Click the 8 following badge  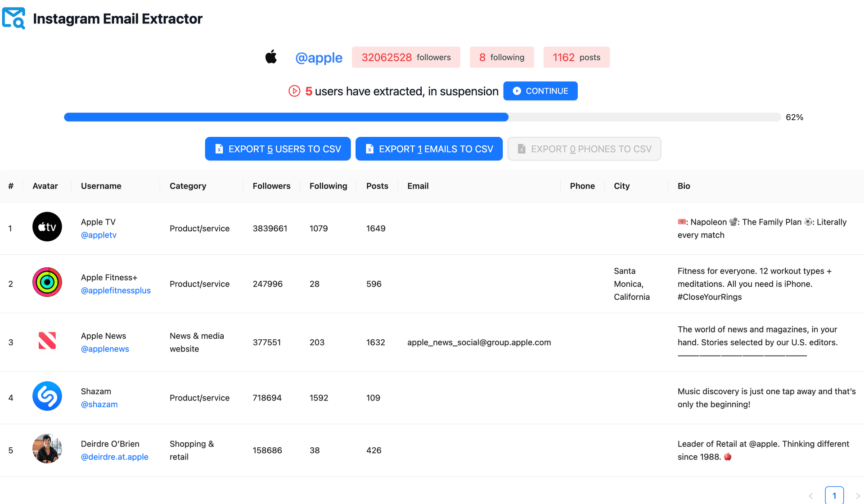pos(502,57)
